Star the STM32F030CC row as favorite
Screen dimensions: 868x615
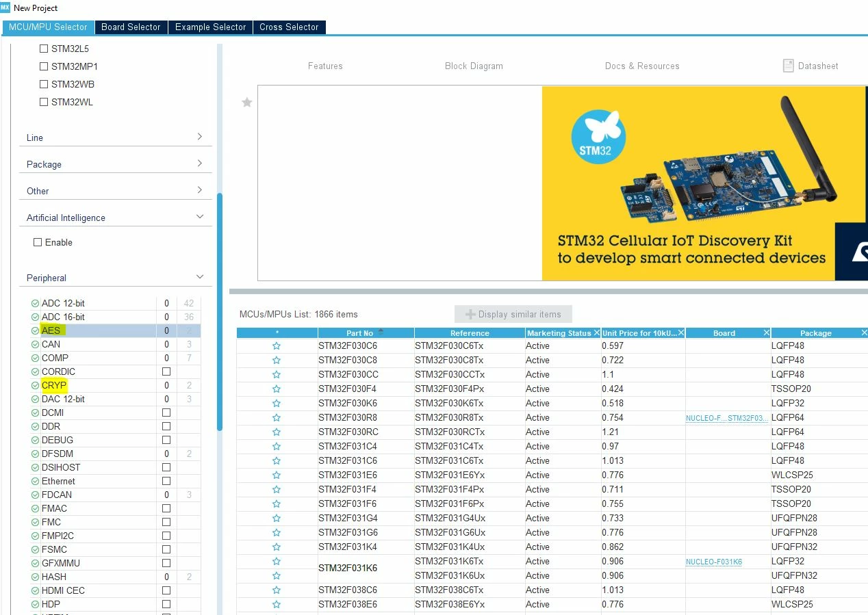point(277,375)
